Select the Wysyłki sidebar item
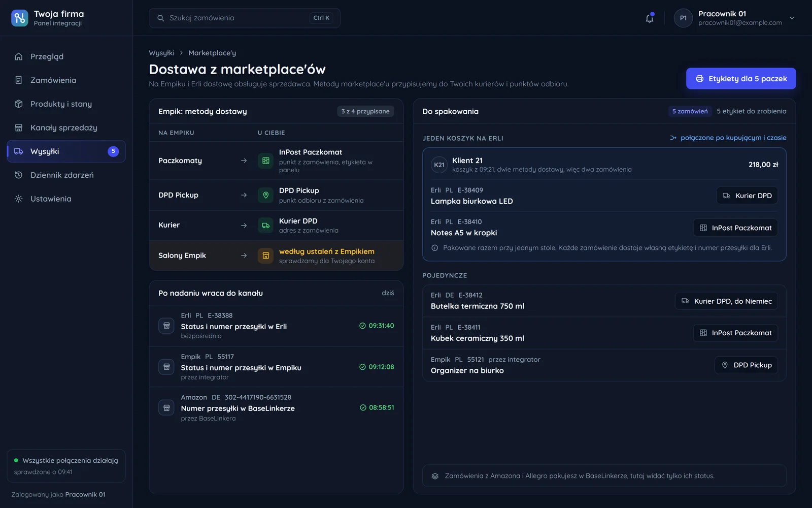812x508 pixels. pyautogui.click(x=66, y=151)
